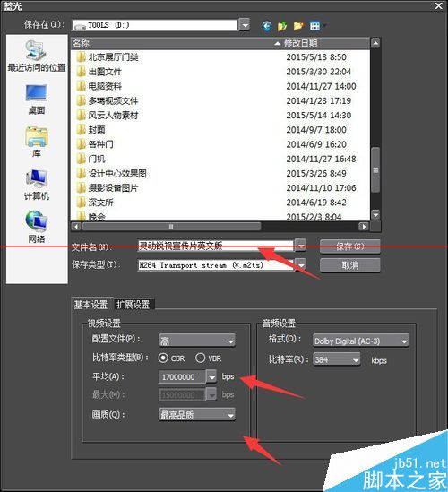Click the 取消 button
Image resolution: width=448 pixels, height=492 pixels.
click(349, 265)
